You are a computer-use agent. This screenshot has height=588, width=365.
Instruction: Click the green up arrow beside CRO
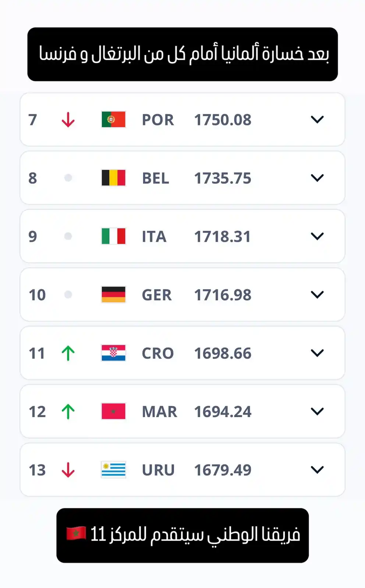(x=68, y=353)
